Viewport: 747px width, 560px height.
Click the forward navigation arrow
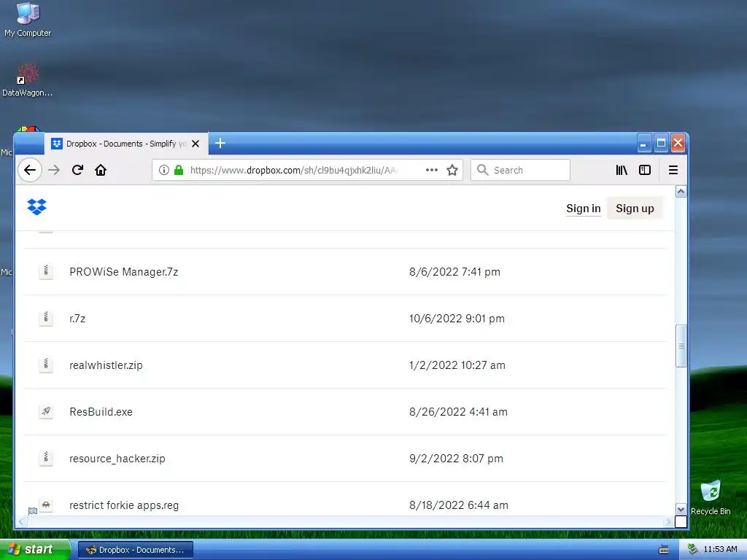pyautogui.click(x=54, y=170)
